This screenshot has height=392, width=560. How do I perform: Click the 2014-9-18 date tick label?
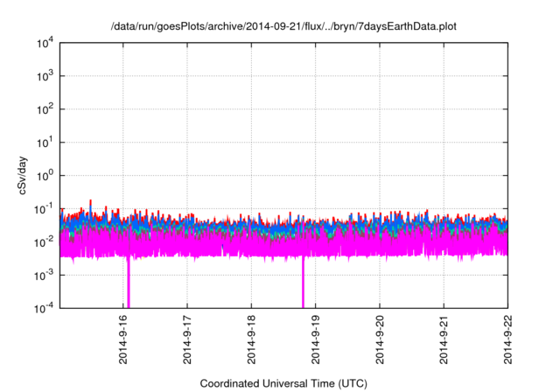pyautogui.click(x=251, y=339)
